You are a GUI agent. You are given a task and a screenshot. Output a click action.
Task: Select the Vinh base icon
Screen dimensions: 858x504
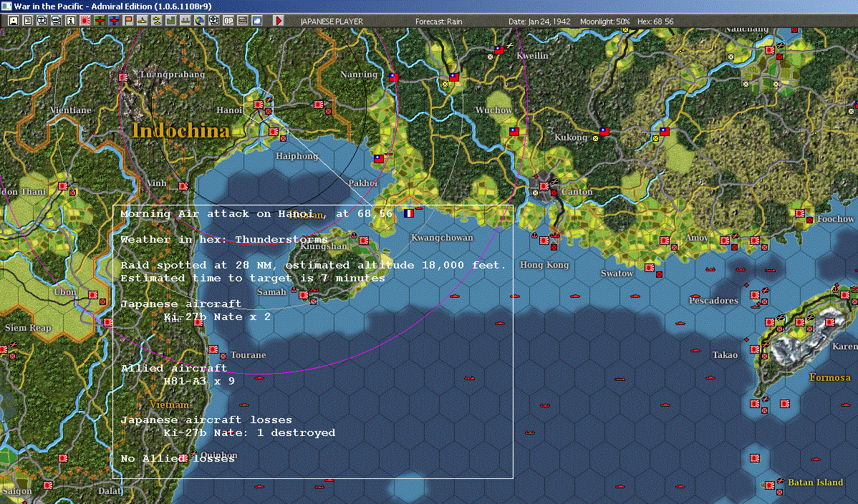point(183,186)
